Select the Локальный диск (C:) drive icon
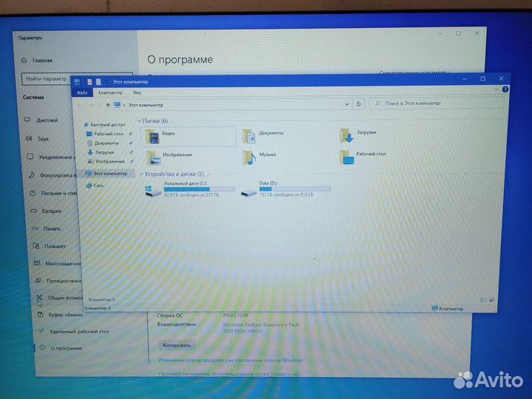532x399 pixels. pos(153,191)
